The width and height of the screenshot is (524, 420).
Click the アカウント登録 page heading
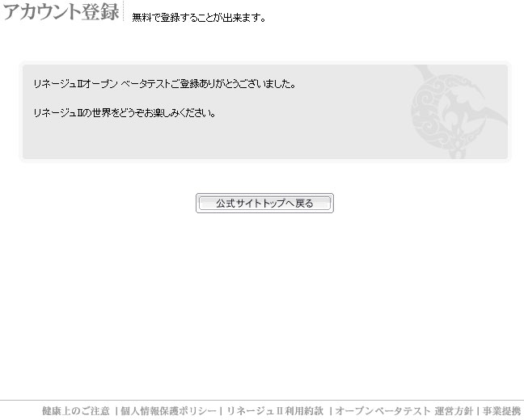point(61,11)
